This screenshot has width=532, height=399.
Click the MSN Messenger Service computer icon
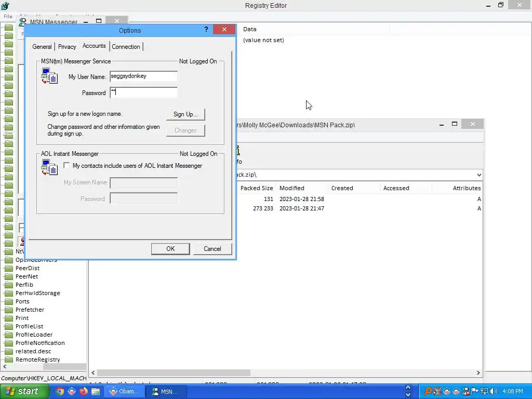pyautogui.click(x=49, y=76)
